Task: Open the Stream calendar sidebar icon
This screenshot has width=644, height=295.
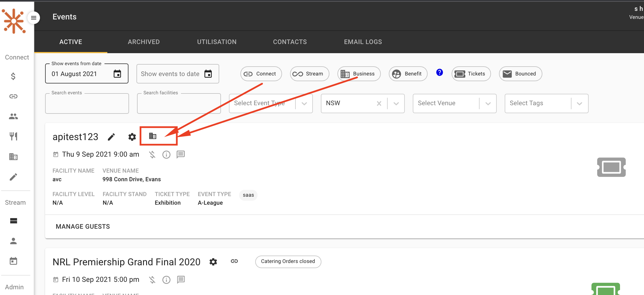Action: (13, 261)
